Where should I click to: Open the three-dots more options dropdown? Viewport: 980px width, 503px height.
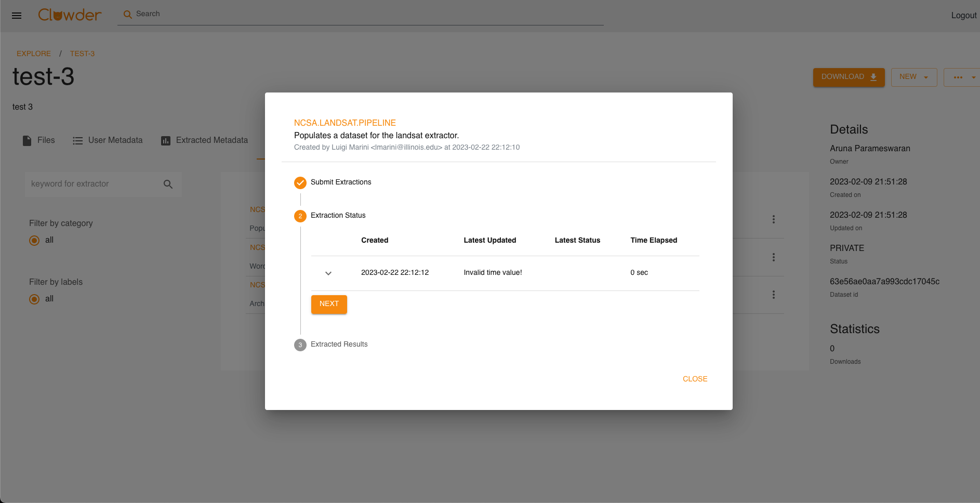click(962, 77)
